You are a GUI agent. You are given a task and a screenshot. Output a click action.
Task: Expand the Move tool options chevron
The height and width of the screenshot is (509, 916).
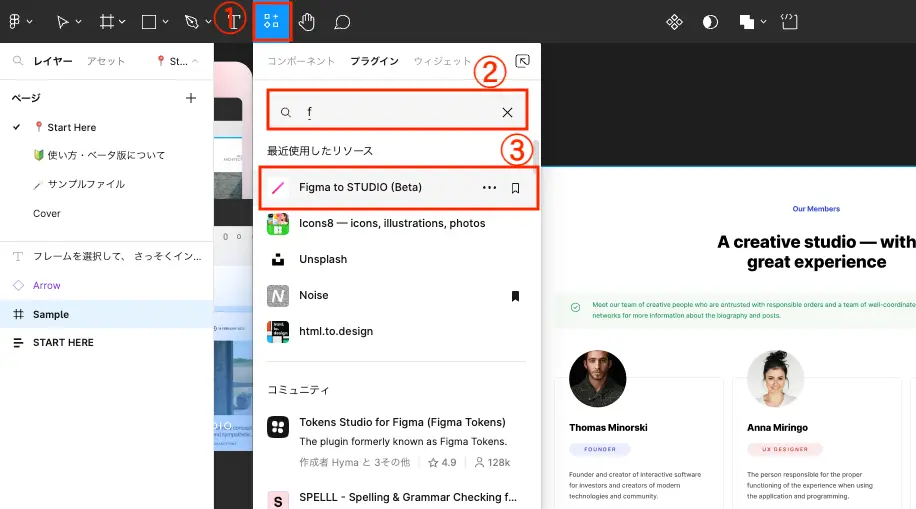78,22
